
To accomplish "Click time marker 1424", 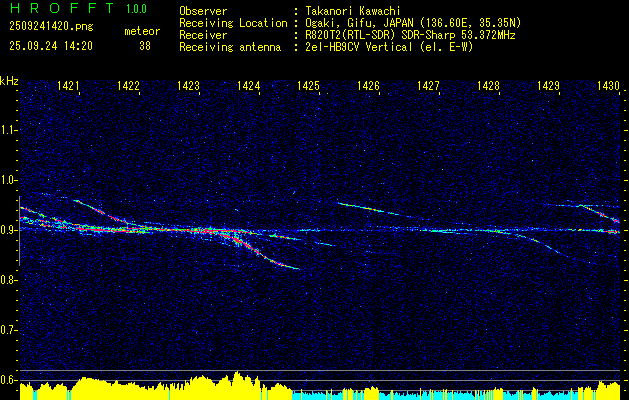I will click(x=248, y=85).
